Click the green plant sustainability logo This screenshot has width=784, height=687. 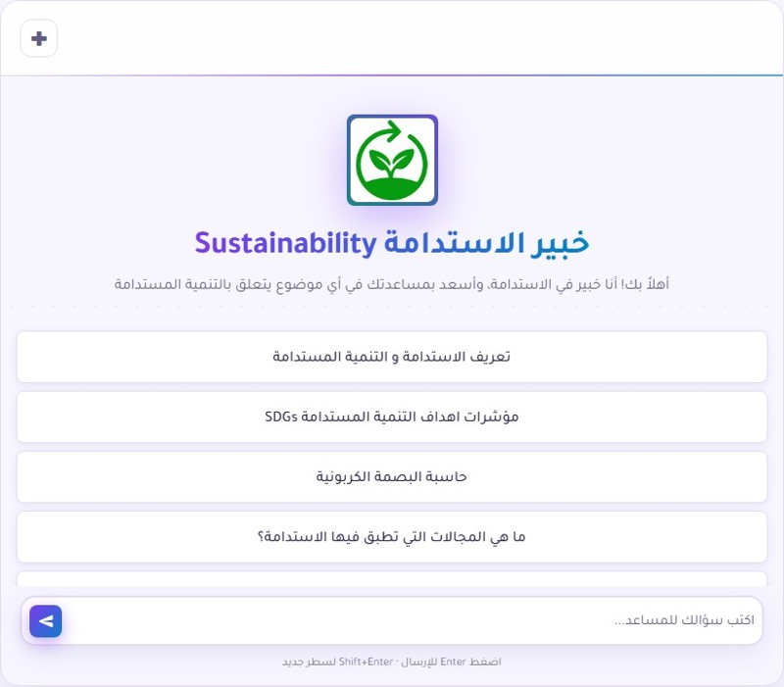tap(392, 160)
